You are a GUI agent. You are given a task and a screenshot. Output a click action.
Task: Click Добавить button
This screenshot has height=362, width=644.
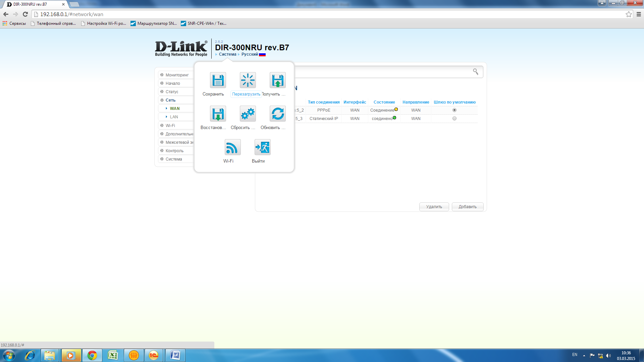coord(467,206)
